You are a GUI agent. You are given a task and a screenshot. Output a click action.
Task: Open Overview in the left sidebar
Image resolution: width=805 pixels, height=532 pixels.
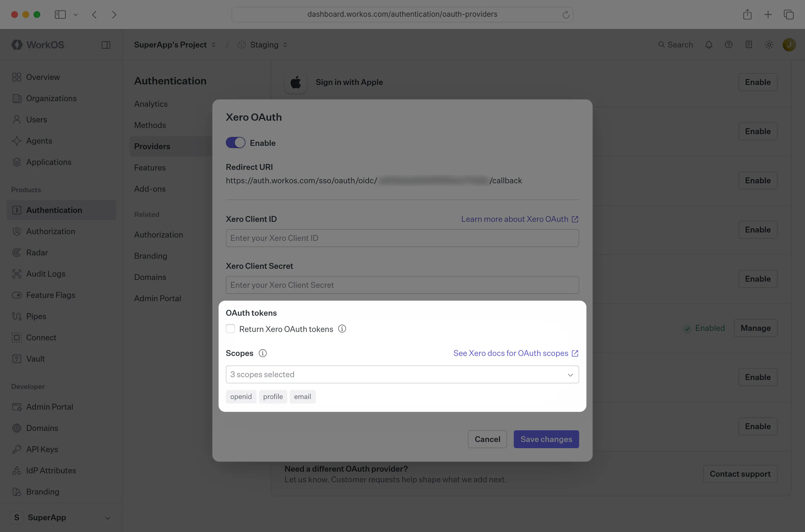pos(61,77)
